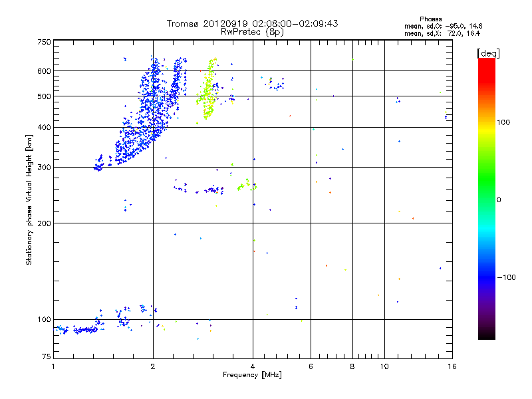Viewport: 532px width, 399px height.
Task: Click the y-axis tick label "500"
Action: tap(44, 96)
